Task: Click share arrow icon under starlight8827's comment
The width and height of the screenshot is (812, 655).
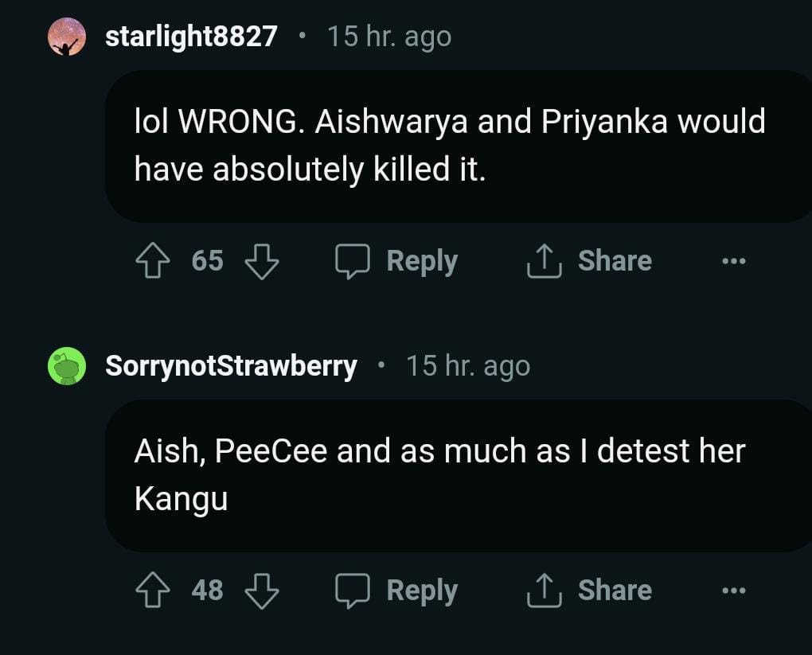Action: tap(545, 261)
